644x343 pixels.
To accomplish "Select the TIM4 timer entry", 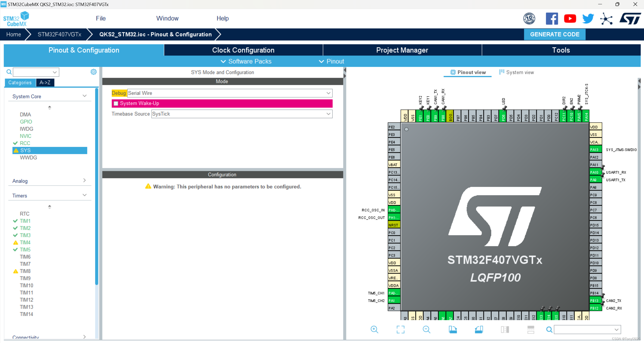I will pos(25,242).
